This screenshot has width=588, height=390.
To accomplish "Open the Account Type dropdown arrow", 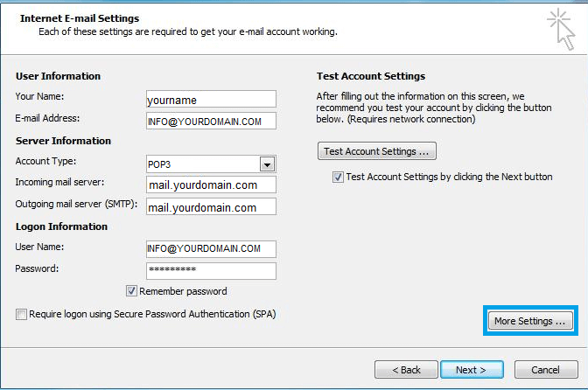I will point(268,164).
